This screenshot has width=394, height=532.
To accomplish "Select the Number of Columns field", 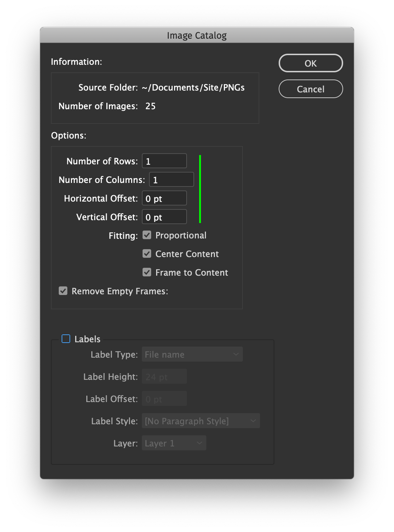I will 171,179.
